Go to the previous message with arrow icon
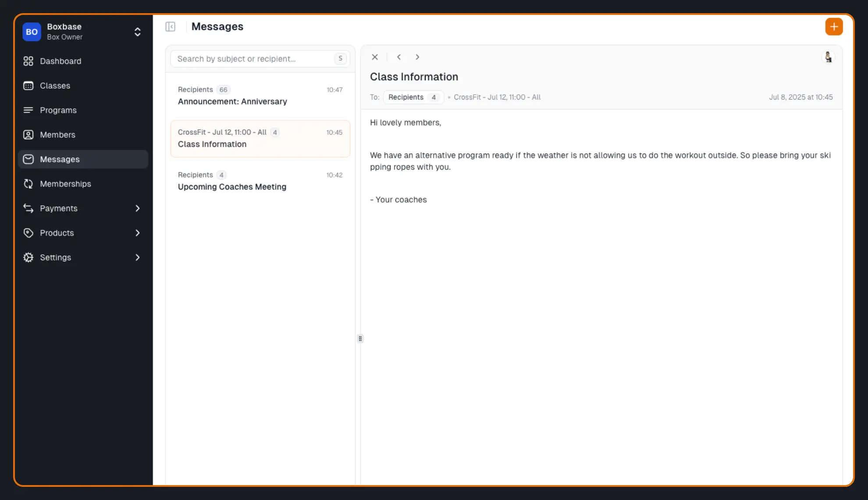The image size is (868, 500). 398,57
